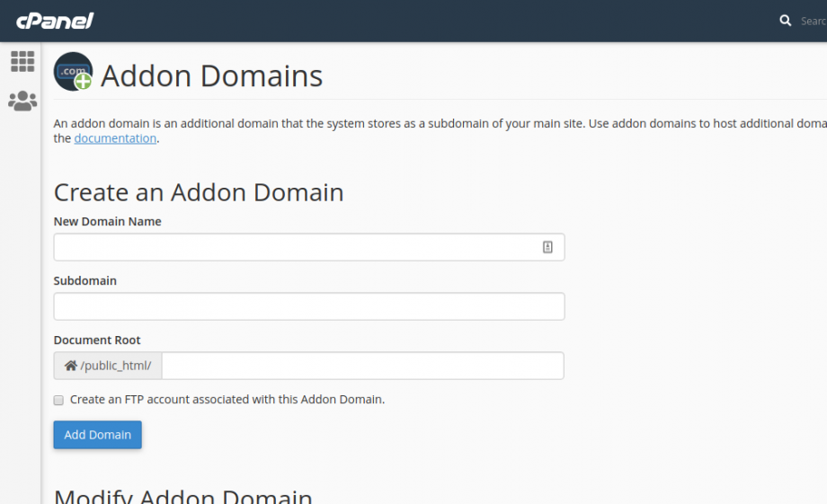Viewport: 827px width, 504px height.
Task: Click the FTP account checkbox label text
Action: [x=227, y=400]
